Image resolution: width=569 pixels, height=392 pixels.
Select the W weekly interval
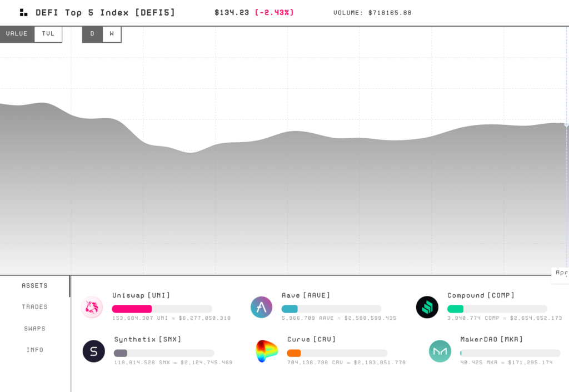[112, 34]
